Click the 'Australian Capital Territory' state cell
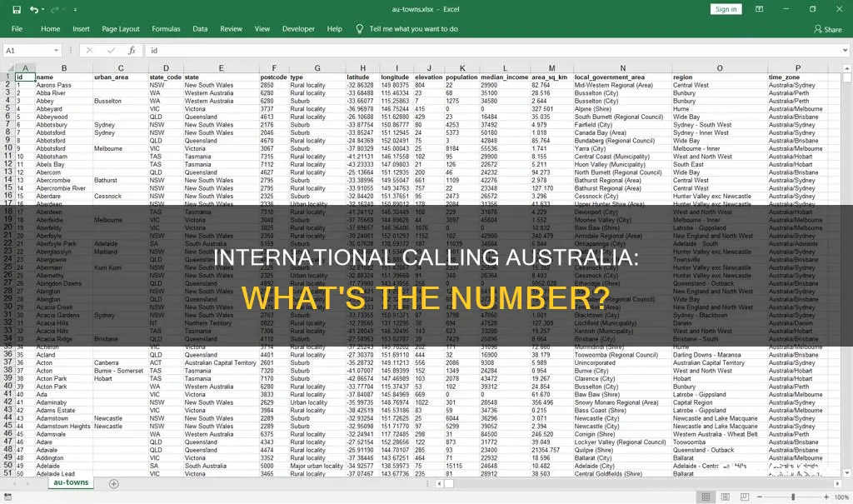The width and height of the screenshot is (853, 504). click(221, 362)
